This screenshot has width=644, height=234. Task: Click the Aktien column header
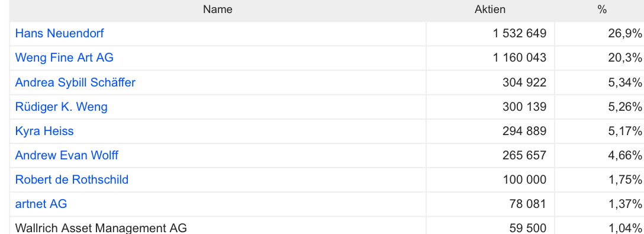[490, 9]
